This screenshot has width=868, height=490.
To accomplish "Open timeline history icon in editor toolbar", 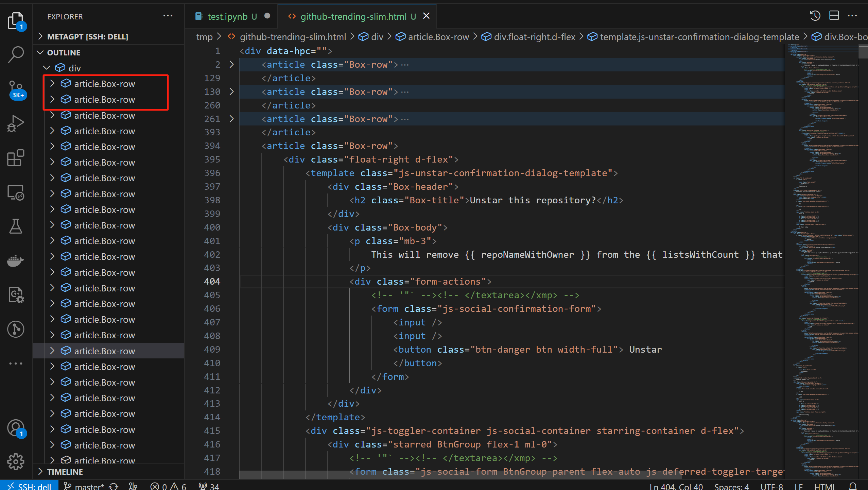I will pos(815,16).
